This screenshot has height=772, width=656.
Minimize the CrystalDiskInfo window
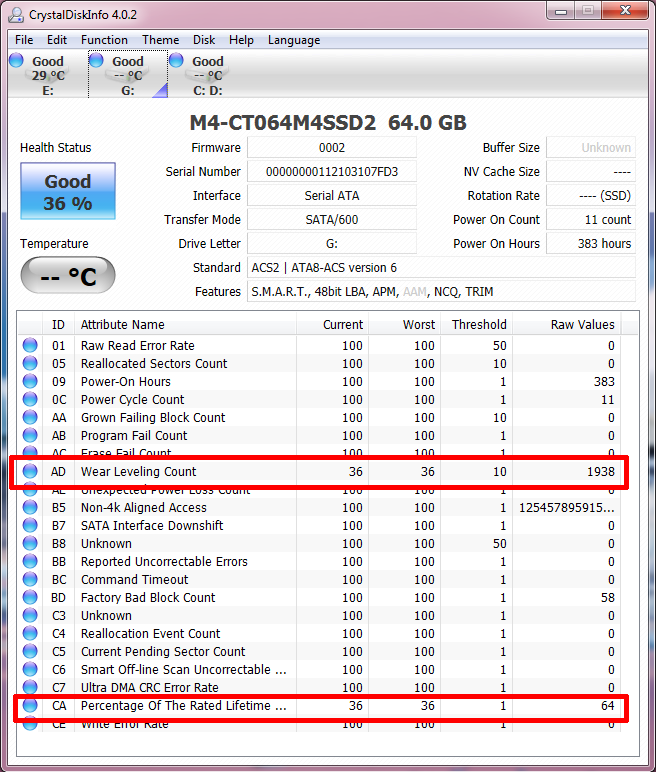click(561, 11)
